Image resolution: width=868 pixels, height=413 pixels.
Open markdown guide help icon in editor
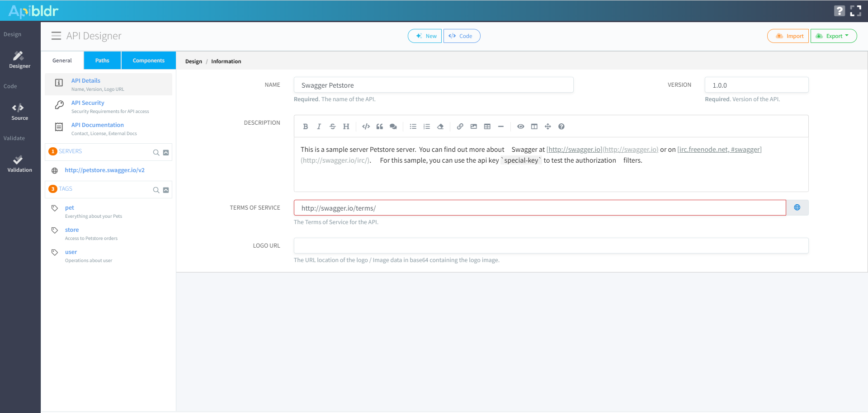[x=561, y=127]
